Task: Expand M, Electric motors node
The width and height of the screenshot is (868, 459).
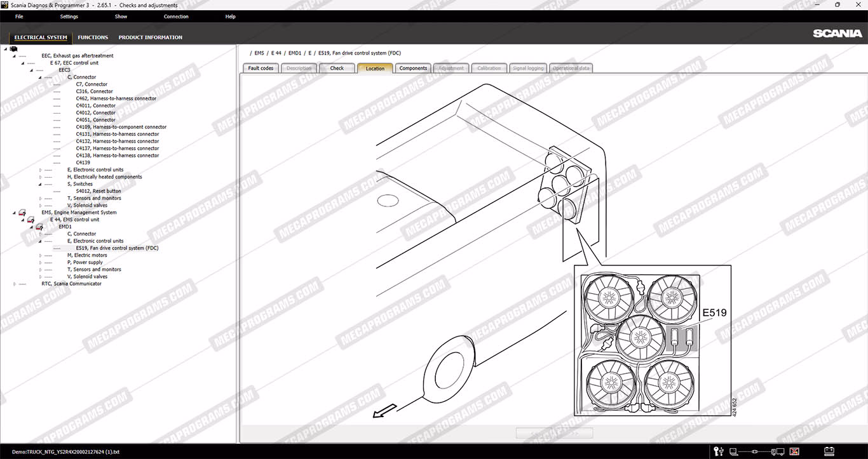Action: 39,255
